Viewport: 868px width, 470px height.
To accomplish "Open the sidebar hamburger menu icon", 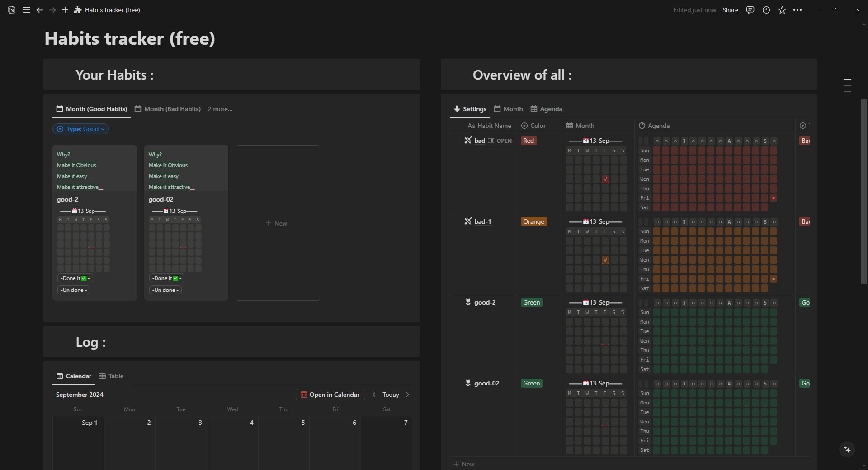I will (x=26, y=10).
